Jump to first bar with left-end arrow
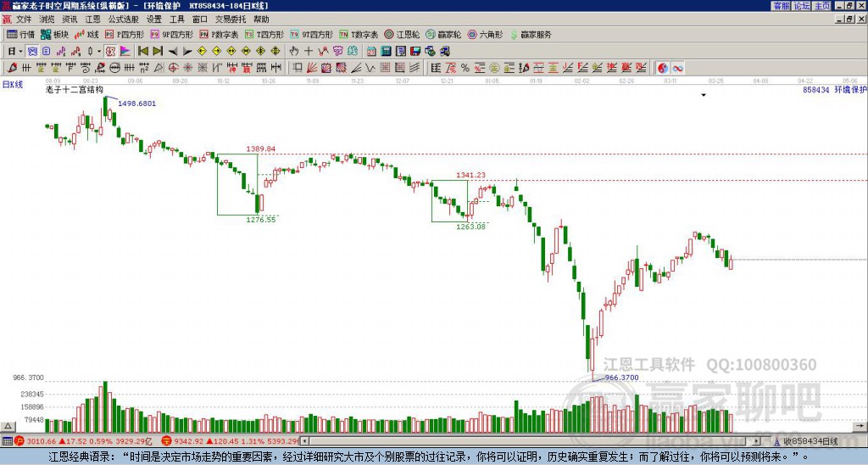Image resolution: width=868 pixels, height=465 pixels. [142, 51]
